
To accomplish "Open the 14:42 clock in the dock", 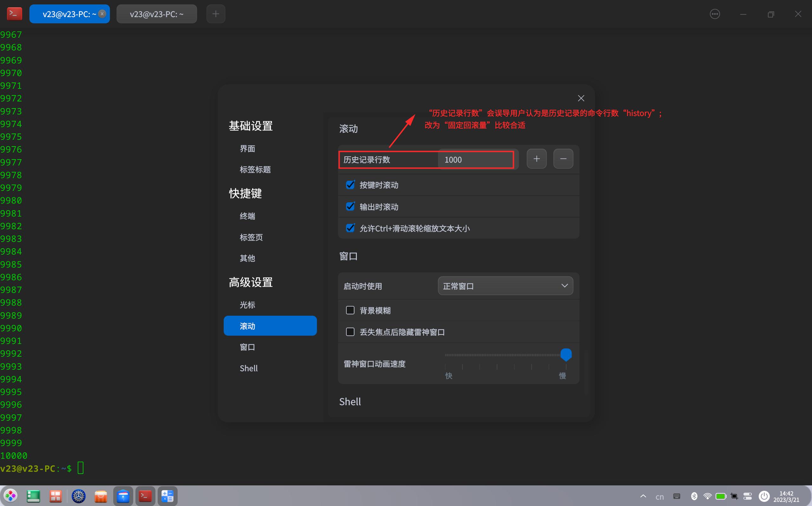I will (786, 496).
